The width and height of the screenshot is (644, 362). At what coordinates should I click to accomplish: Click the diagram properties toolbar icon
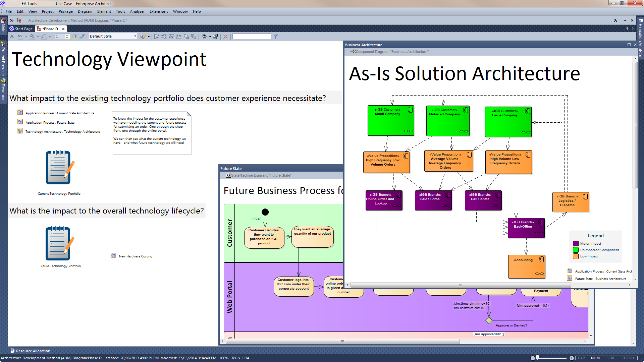(x=216, y=37)
